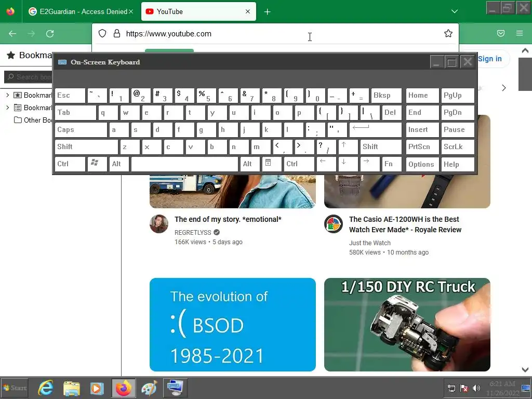Open 'The end of my story' video title
Viewport: 532px width, 399px height.
tap(228, 219)
